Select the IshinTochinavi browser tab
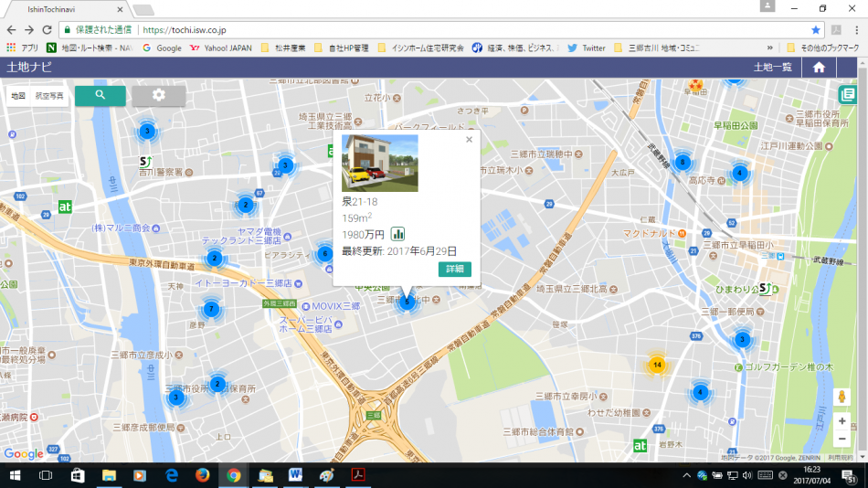This screenshot has height=488, width=868. coord(67,9)
